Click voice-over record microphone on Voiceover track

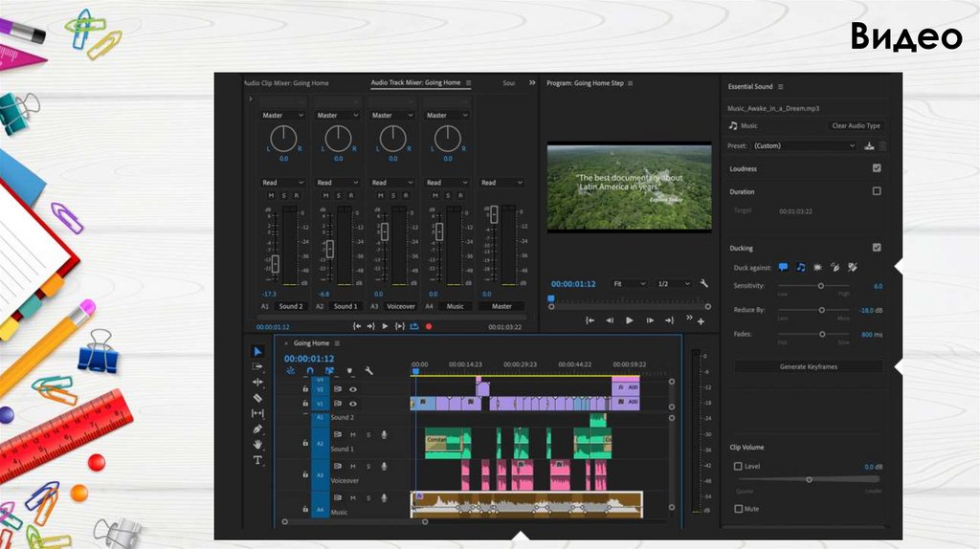coord(384,467)
